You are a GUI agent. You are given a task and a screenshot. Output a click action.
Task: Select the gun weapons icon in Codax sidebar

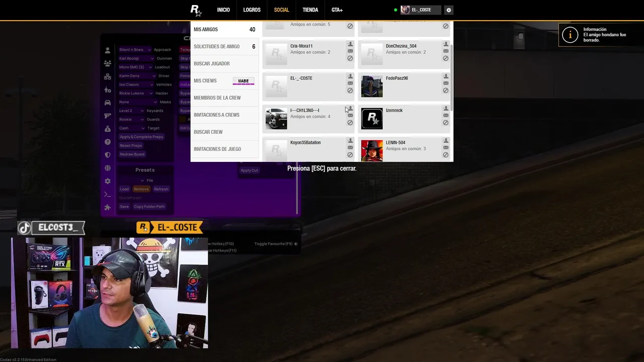108,116
